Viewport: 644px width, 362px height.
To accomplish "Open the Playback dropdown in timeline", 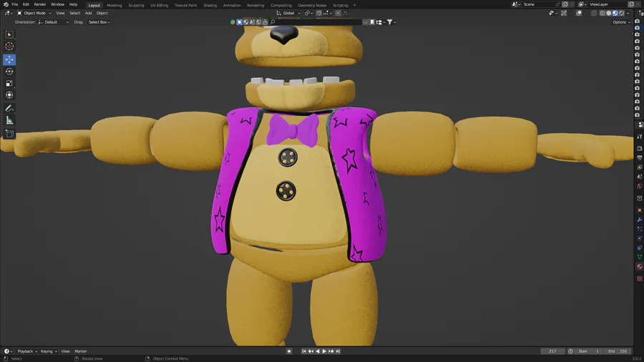I will 27,351.
